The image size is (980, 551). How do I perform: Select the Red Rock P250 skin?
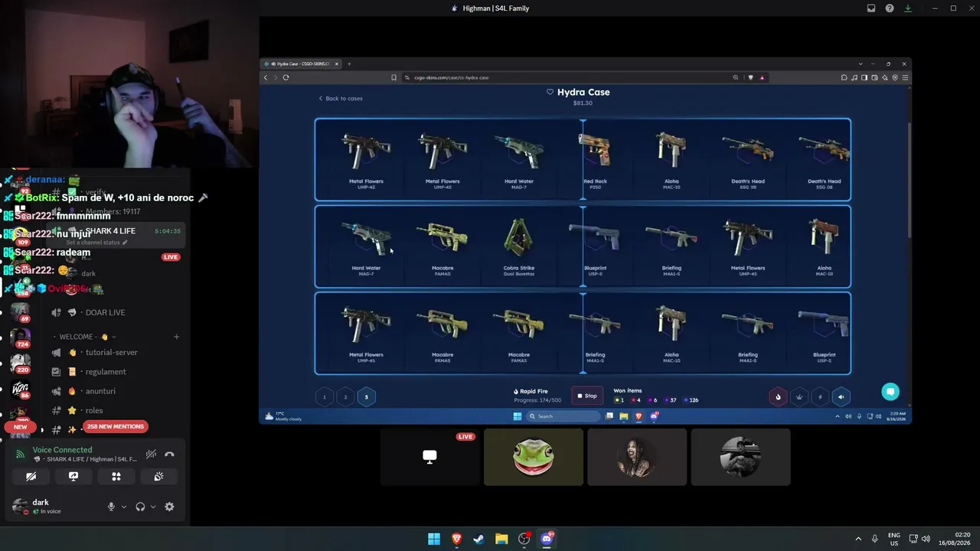595,159
